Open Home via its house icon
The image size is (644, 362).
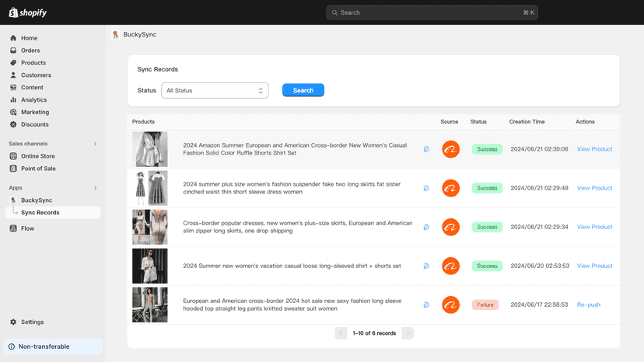pos(13,38)
